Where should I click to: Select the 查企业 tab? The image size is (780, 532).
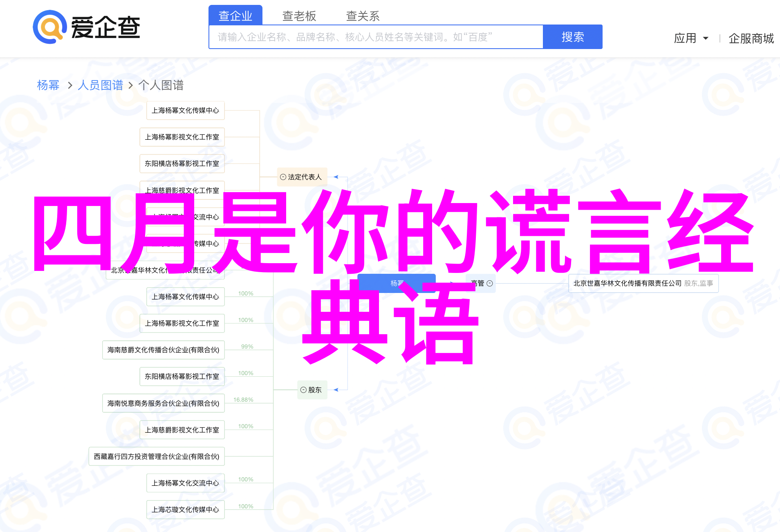click(235, 16)
